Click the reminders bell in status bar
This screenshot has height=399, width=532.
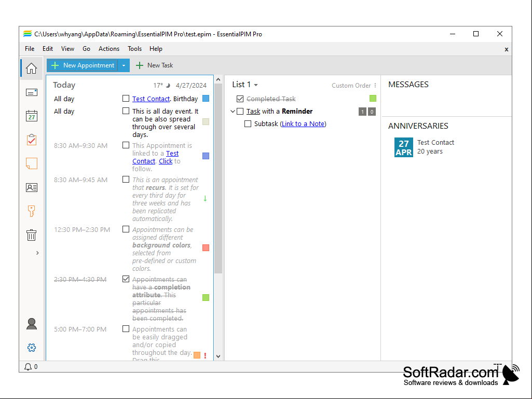coord(28,367)
